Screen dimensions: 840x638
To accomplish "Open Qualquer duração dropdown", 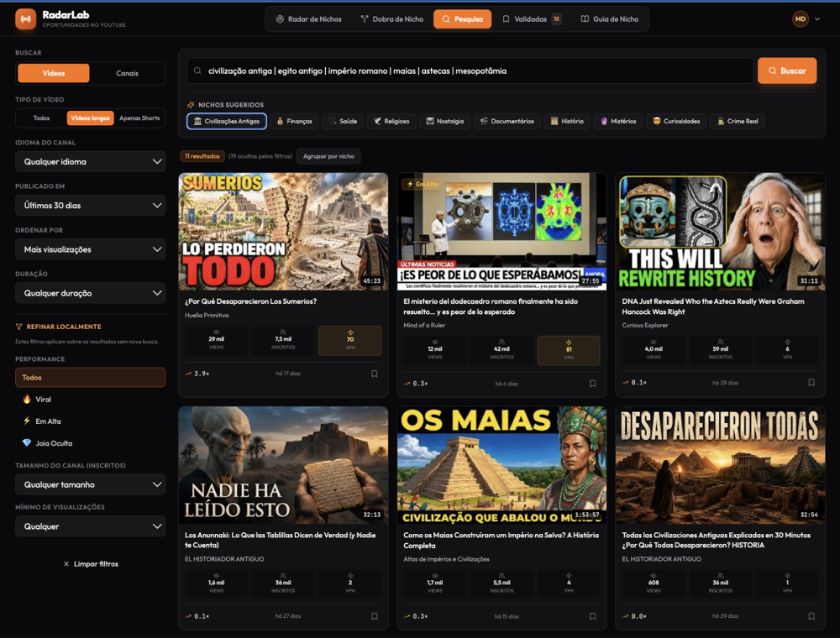I will [90, 293].
